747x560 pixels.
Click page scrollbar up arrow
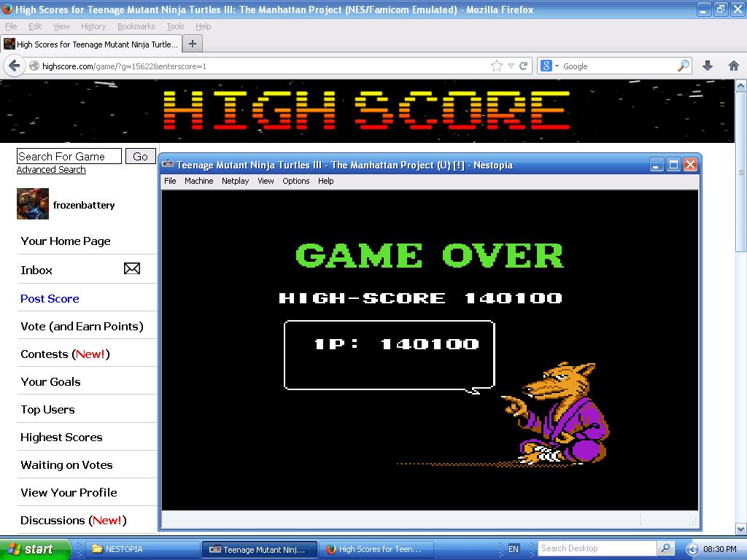tap(741, 86)
